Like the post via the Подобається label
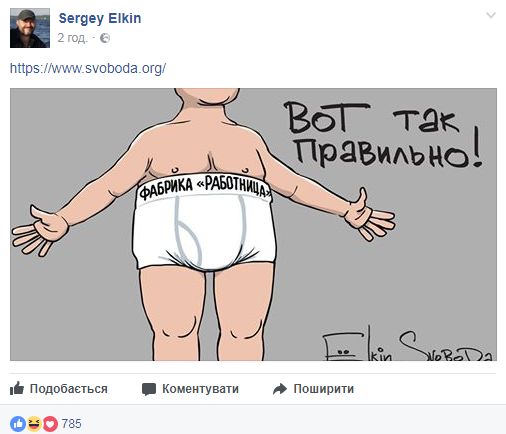 (x=69, y=389)
